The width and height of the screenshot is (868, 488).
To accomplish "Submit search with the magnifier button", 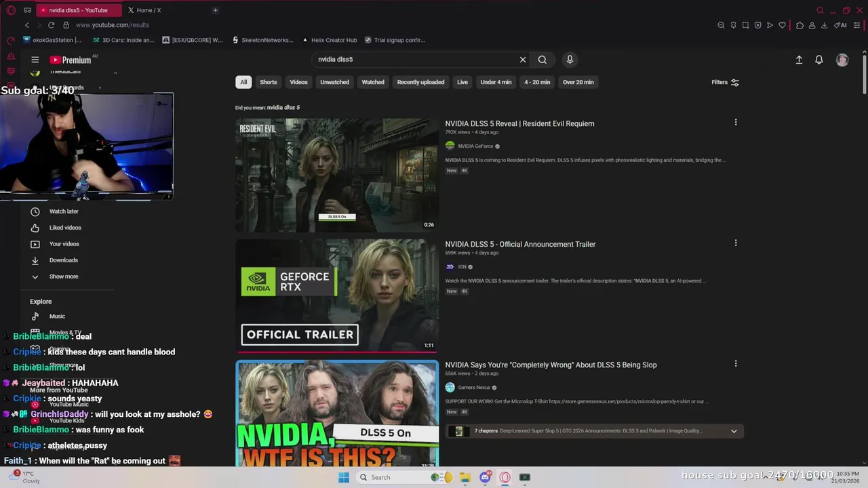I will pyautogui.click(x=542, y=60).
